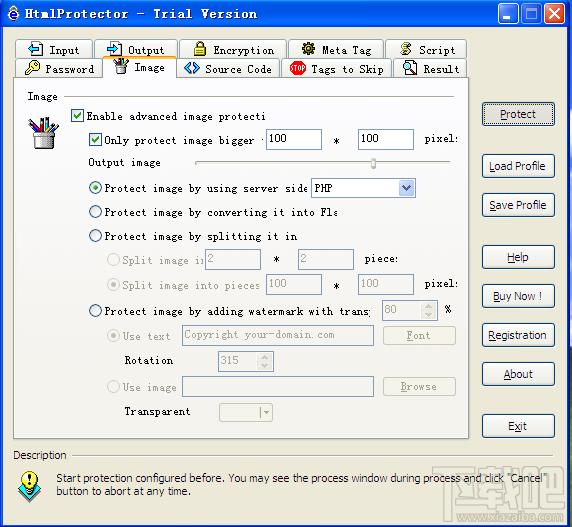The height and width of the screenshot is (527, 572).
Task: Click the Result magnifier icon
Action: tap(410, 68)
